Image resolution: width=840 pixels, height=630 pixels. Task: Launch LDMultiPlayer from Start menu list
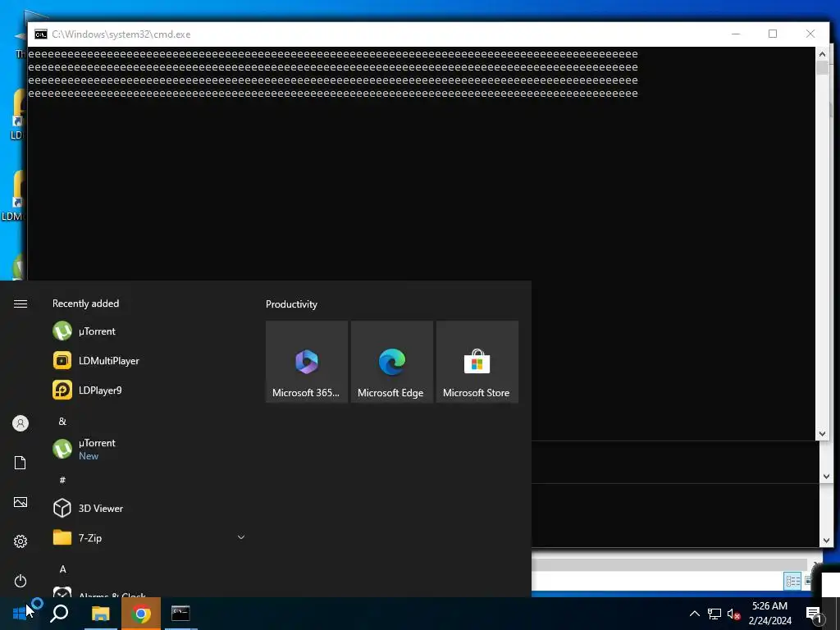coord(96,361)
